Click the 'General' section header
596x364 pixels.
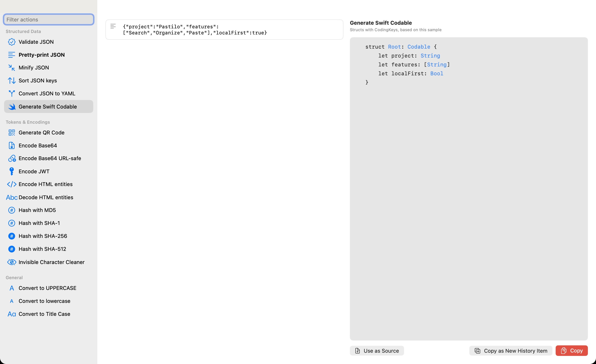click(14, 278)
